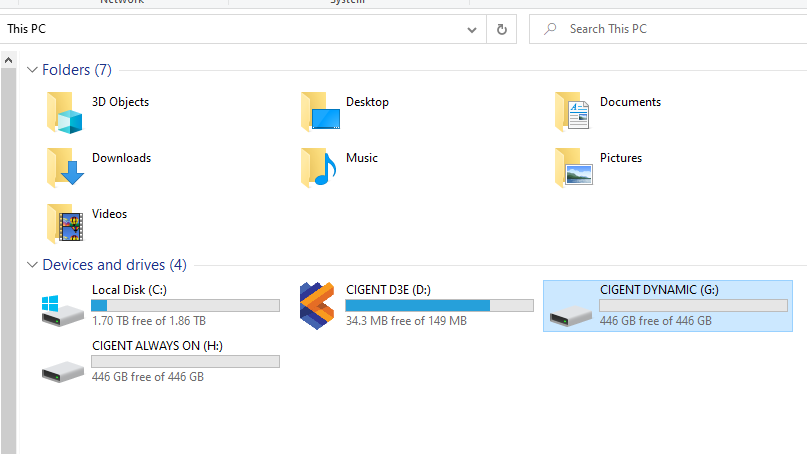
Task: Open the Documents folder icon
Action: click(x=572, y=112)
